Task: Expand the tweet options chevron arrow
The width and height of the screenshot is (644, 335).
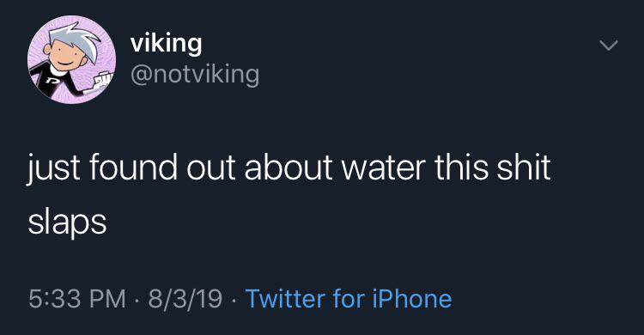Action: [x=608, y=45]
